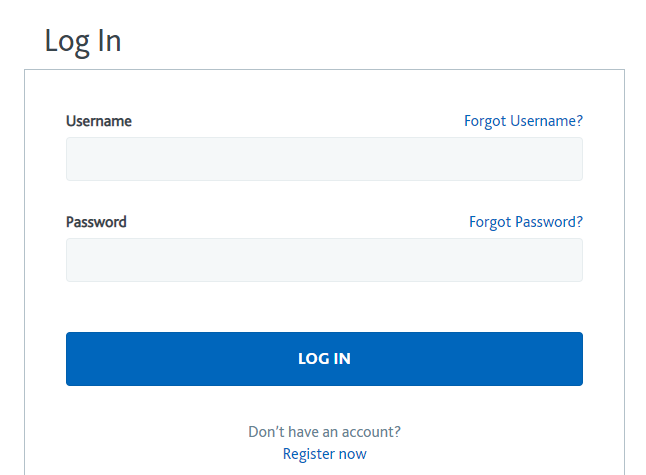Place cursor in the box under Password

click(x=324, y=260)
